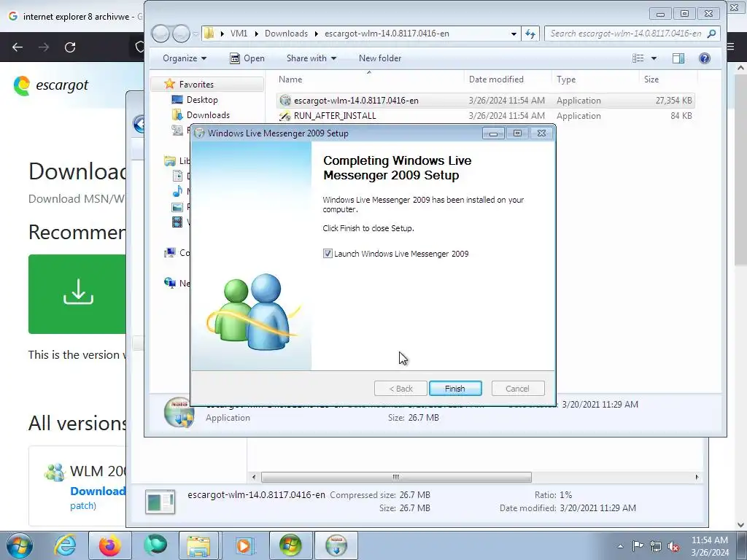Click muted volume tray icon

click(x=673, y=546)
